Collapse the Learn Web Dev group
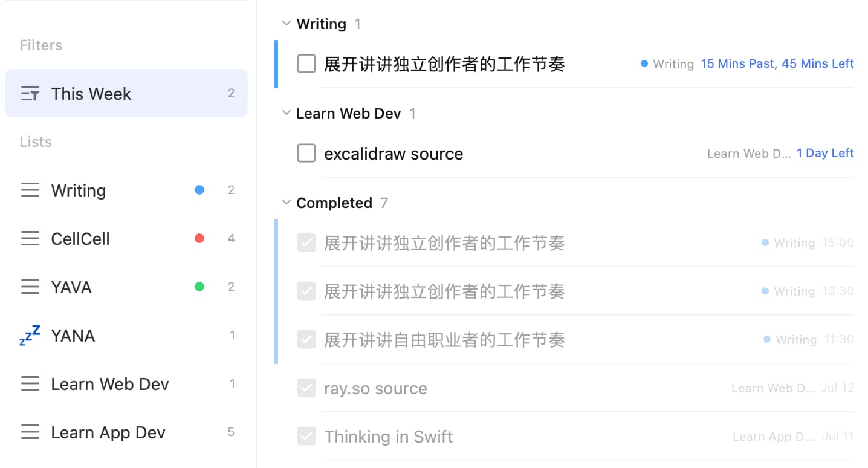 [287, 113]
